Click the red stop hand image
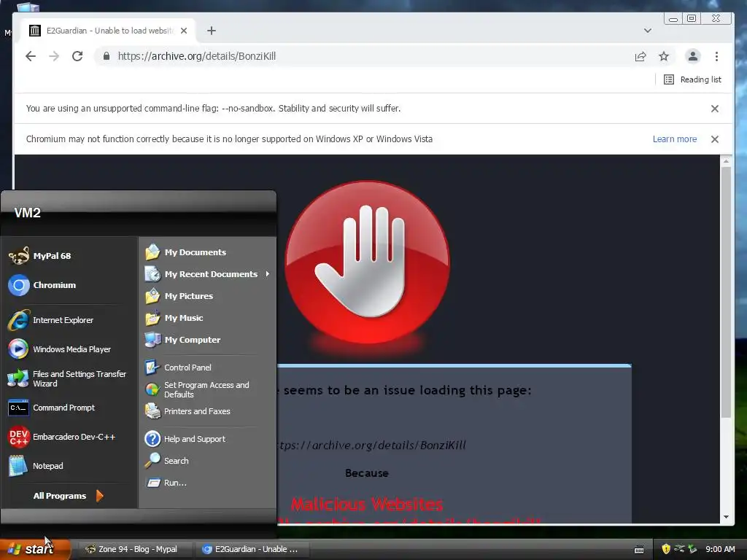 pos(367,262)
